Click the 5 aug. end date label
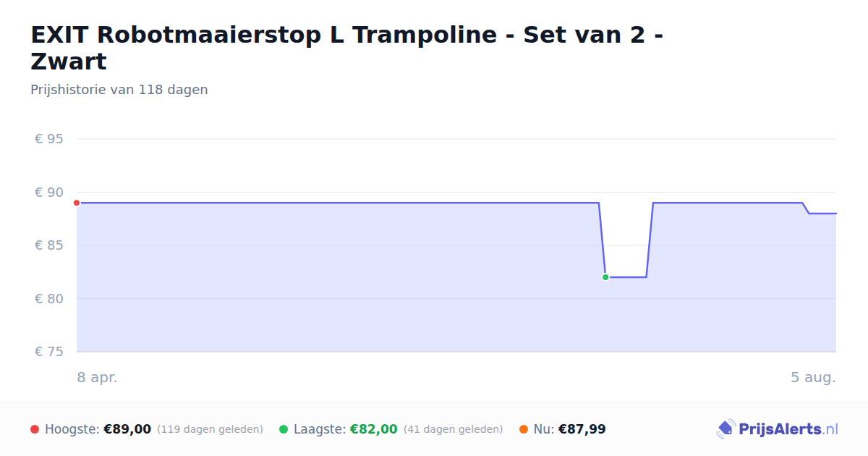This screenshot has height=456, width=868. pos(813,378)
